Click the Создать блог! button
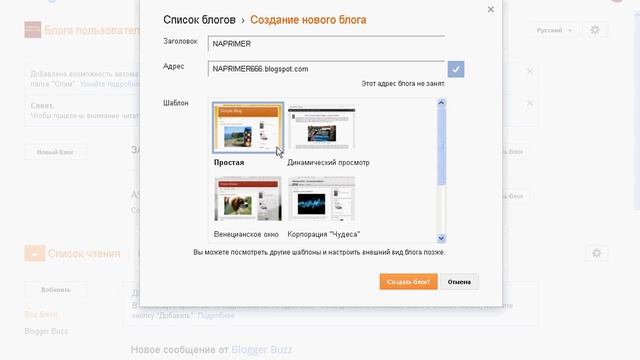The height and width of the screenshot is (360, 640). pyautogui.click(x=408, y=282)
